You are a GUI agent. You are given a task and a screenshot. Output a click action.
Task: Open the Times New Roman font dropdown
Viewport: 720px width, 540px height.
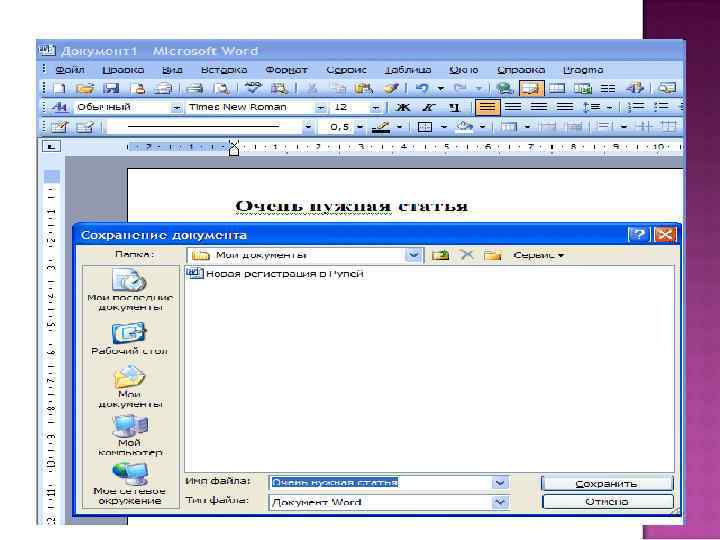(x=321, y=108)
